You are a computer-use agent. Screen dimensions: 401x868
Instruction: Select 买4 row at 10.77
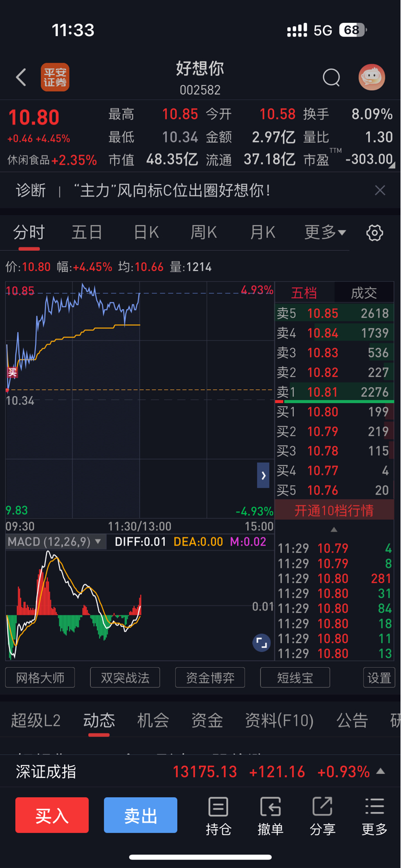point(334,471)
